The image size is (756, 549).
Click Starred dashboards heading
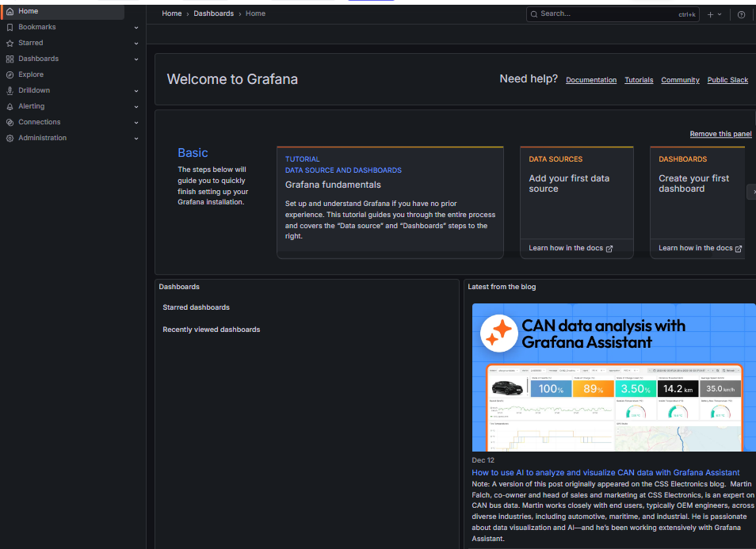coord(197,307)
